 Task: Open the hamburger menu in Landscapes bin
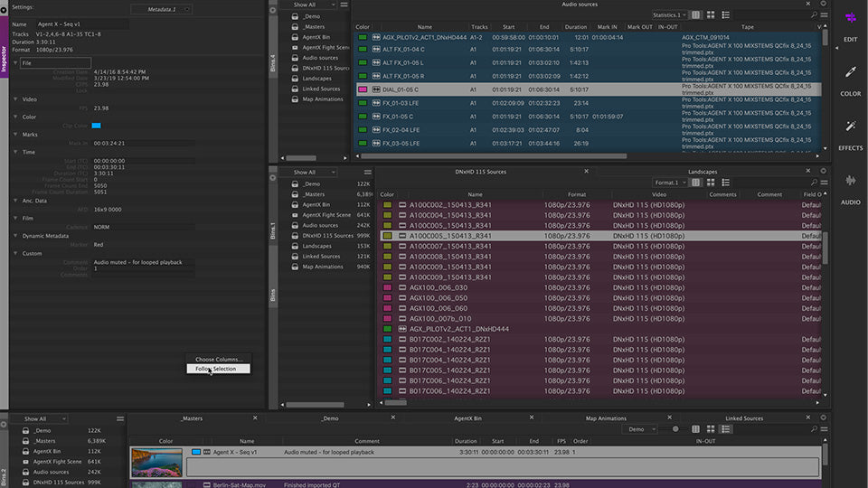point(825,182)
